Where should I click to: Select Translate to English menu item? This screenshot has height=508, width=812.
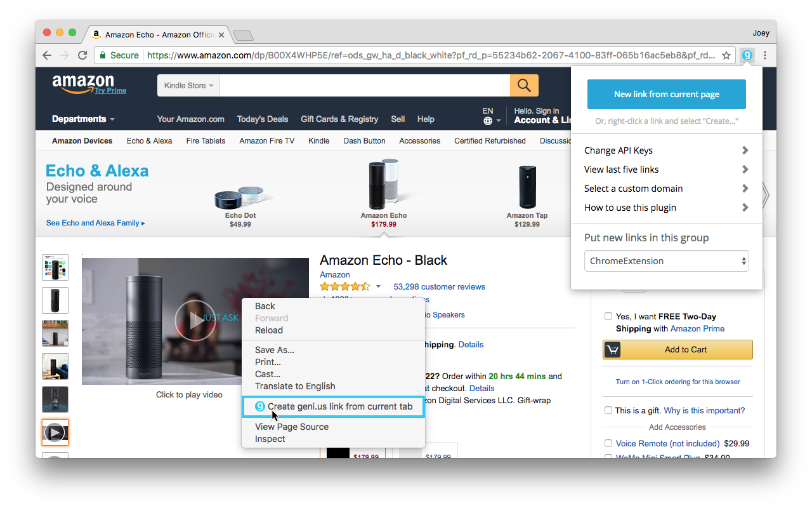pos(333,386)
